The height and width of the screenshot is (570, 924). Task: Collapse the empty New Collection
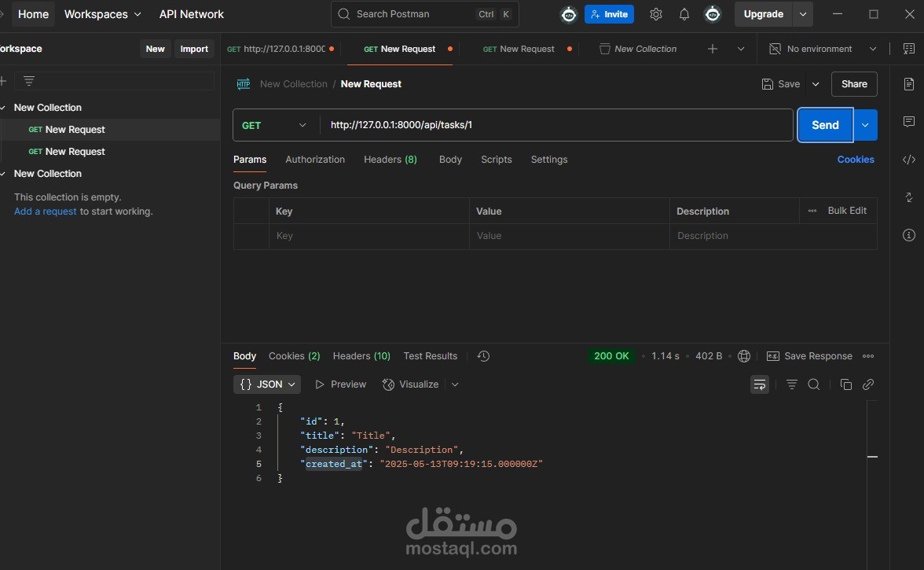click(x=3, y=174)
